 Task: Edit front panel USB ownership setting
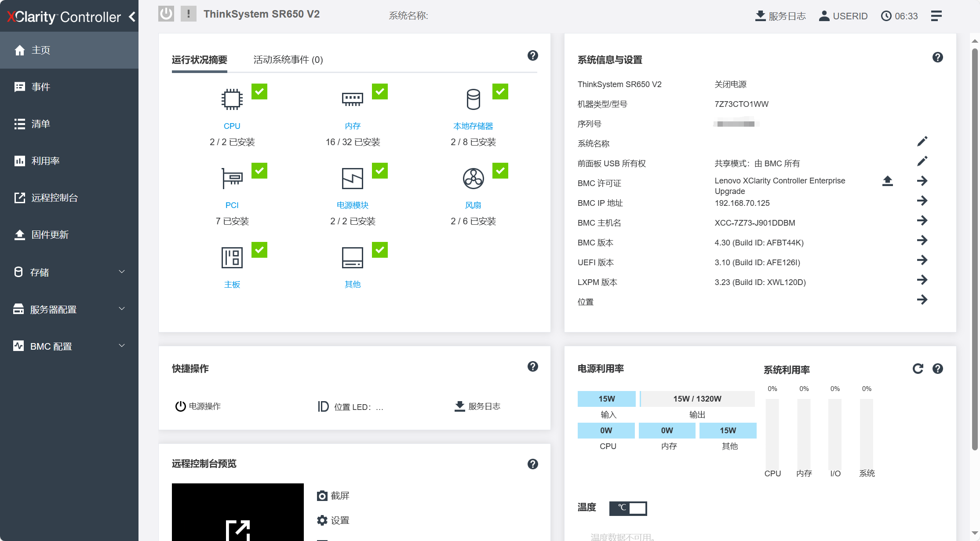point(922,161)
